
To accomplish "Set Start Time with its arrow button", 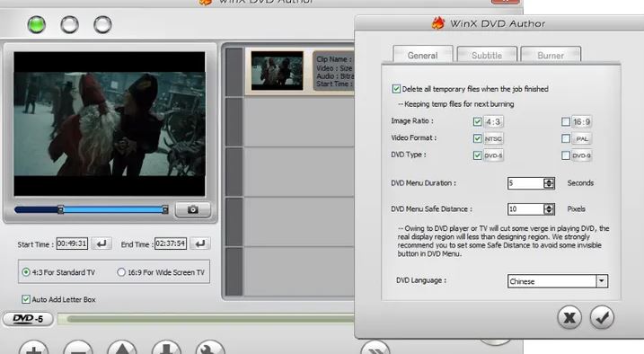I will (x=101, y=243).
